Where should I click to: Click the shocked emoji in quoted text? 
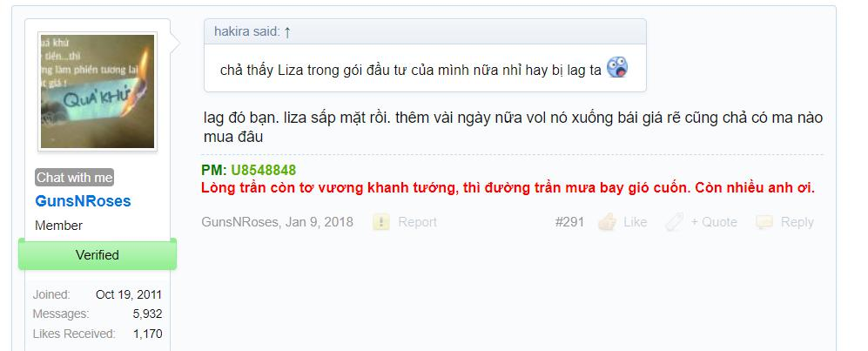pos(616,68)
